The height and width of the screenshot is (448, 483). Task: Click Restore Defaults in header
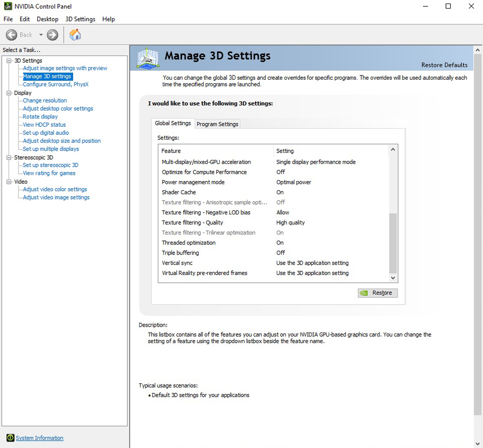444,65
